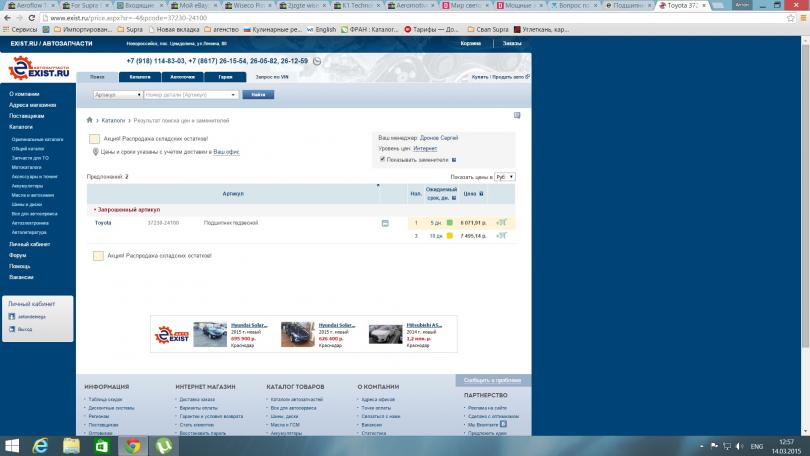Switch to the For Supra browser tab
The width and height of the screenshot is (810, 456).
pos(85,5)
